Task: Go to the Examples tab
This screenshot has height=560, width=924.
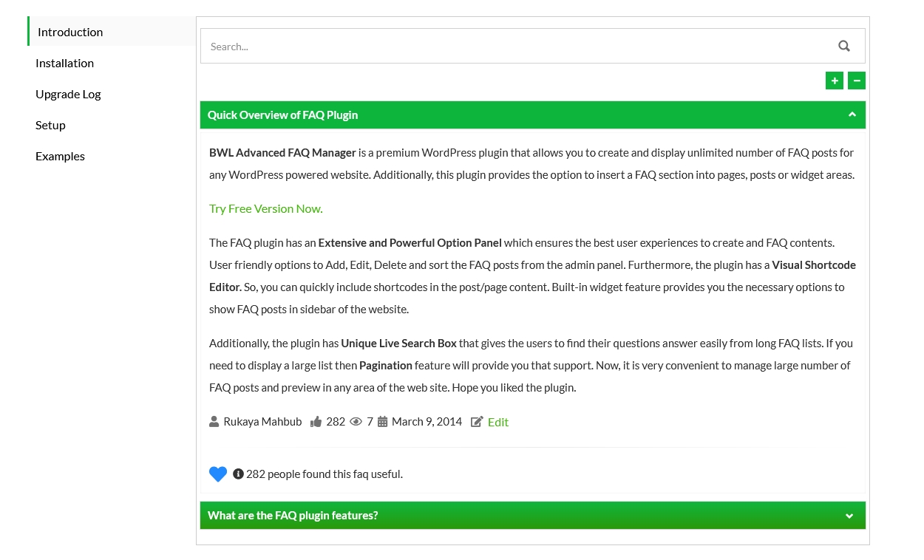Action: coord(60,157)
